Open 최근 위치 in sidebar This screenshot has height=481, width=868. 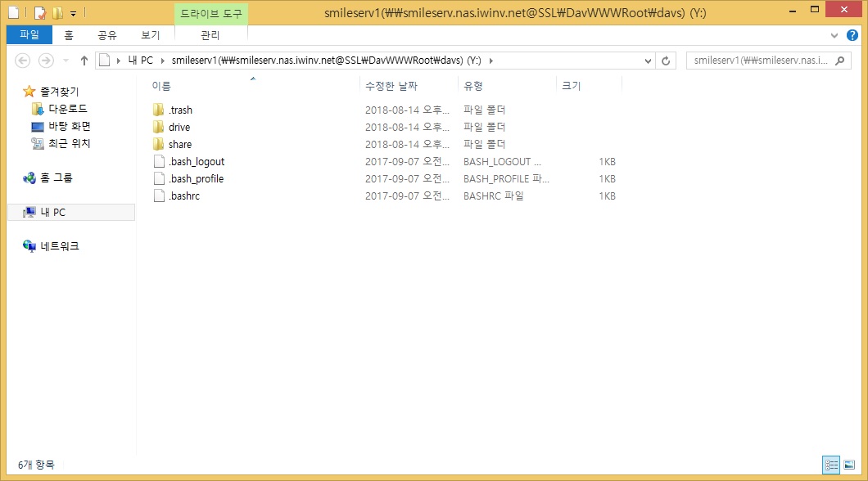70,143
